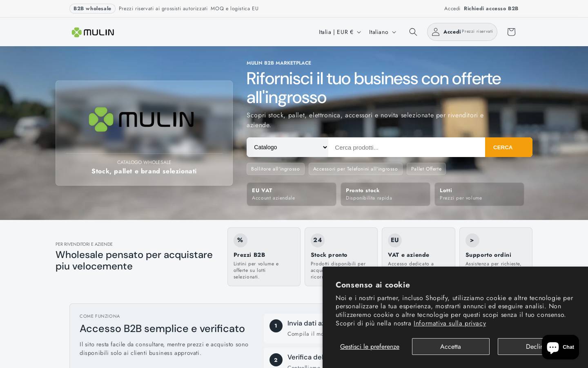Viewport: 588px width, 368px height.
Task: Click the orange CERCA button
Action: [x=509, y=147]
